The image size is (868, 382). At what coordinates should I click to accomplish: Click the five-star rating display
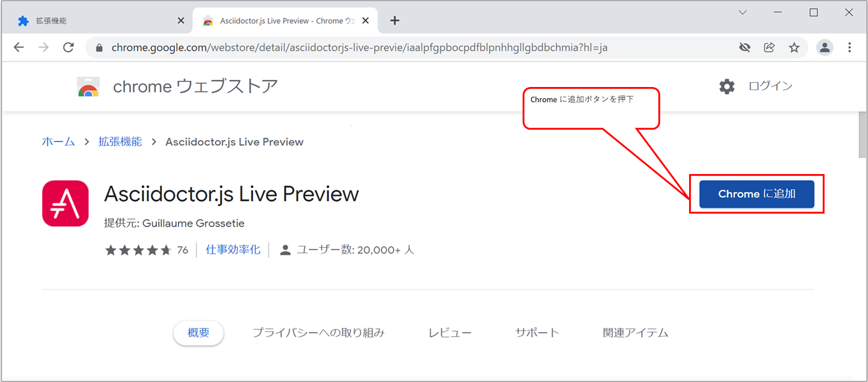(137, 249)
